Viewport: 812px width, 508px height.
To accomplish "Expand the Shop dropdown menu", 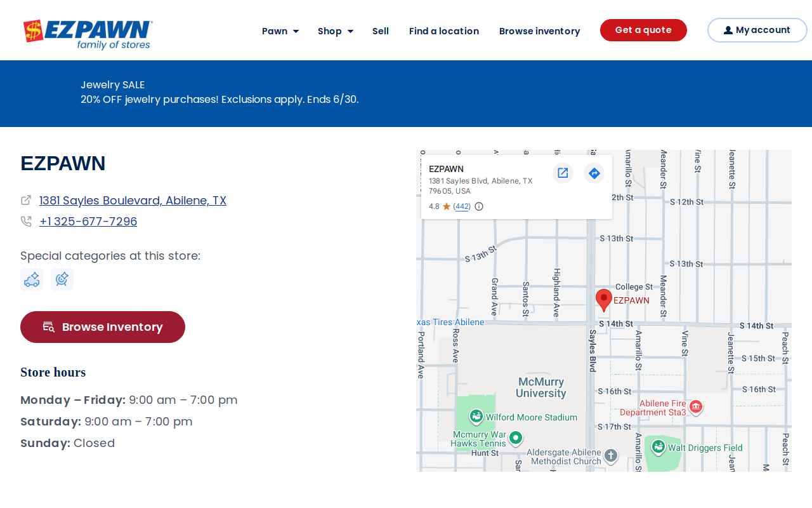I will (x=336, y=31).
